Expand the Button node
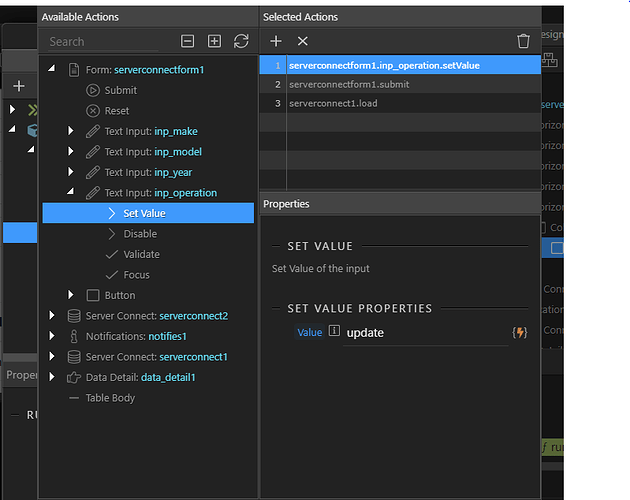This screenshot has height=500, width=630. [x=71, y=295]
